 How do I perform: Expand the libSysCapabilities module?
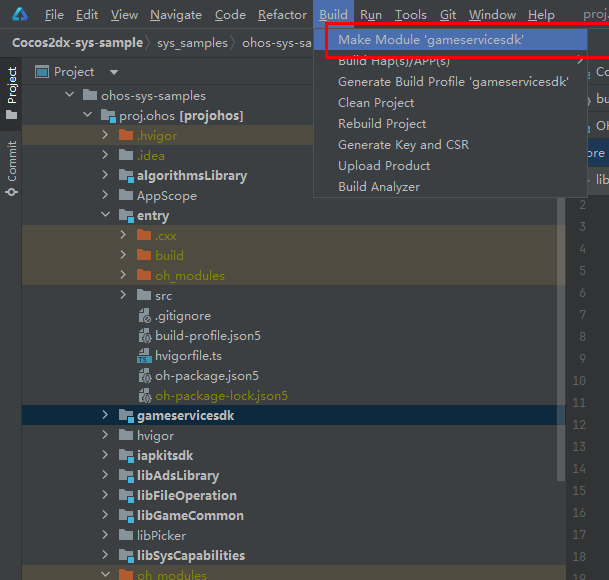click(105, 554)
